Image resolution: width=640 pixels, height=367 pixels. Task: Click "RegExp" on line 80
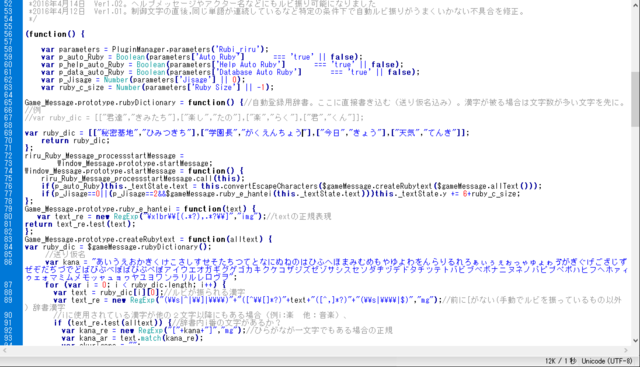(x=126, y=216)
